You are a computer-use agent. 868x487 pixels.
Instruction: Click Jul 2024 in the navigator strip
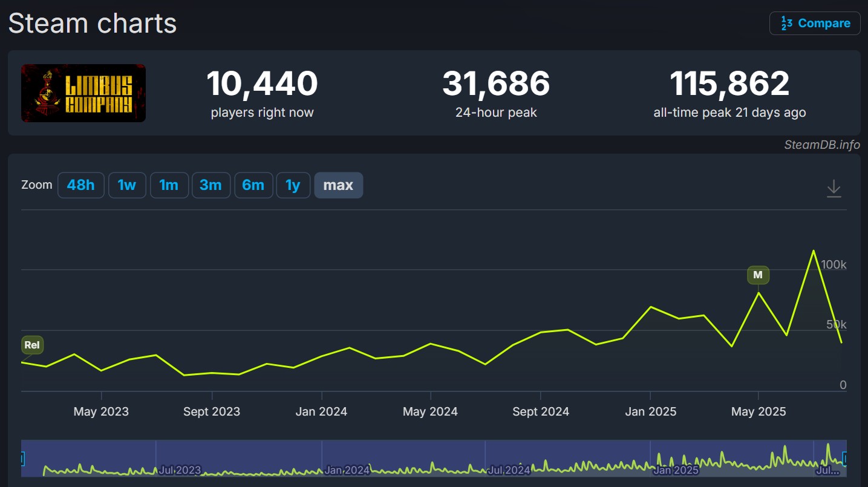[x=509, y=470]
